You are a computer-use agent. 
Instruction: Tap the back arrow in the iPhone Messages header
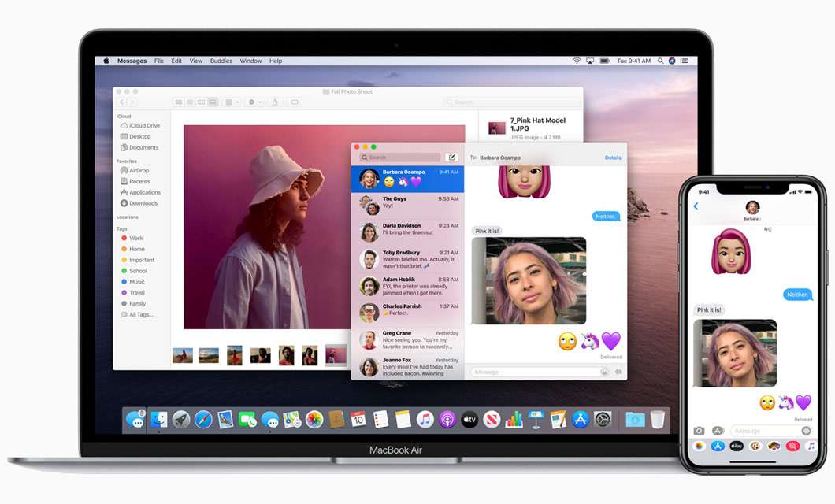coord(696,206)
